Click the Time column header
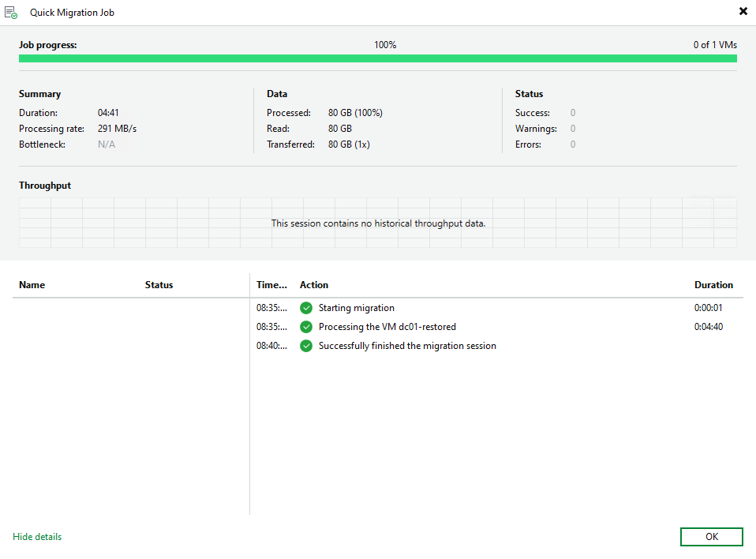Screen dimensions: 756x559 point(271,284)
